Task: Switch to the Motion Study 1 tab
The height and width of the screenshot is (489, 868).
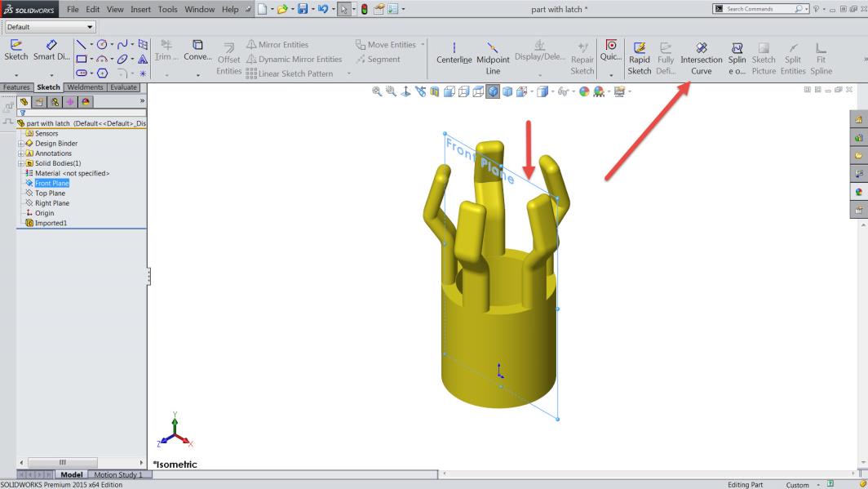Action: click(118, 474)
